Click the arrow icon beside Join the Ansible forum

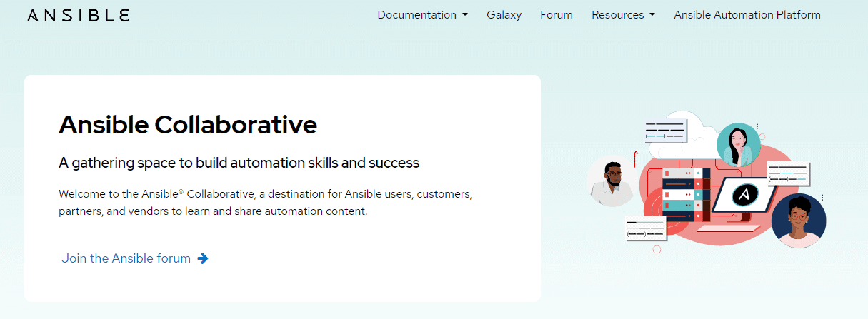[x=203, y=258]
